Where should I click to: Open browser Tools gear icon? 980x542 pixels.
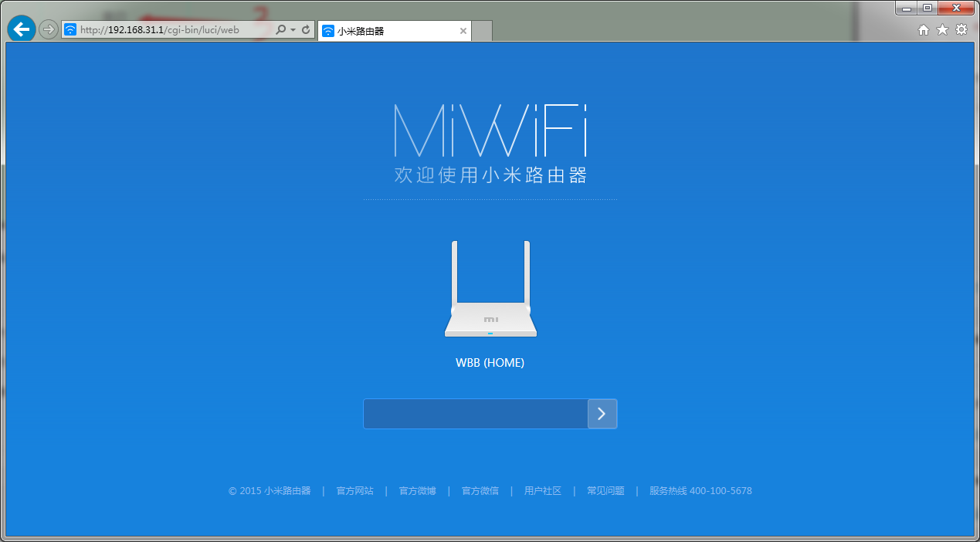coord(961,30)
